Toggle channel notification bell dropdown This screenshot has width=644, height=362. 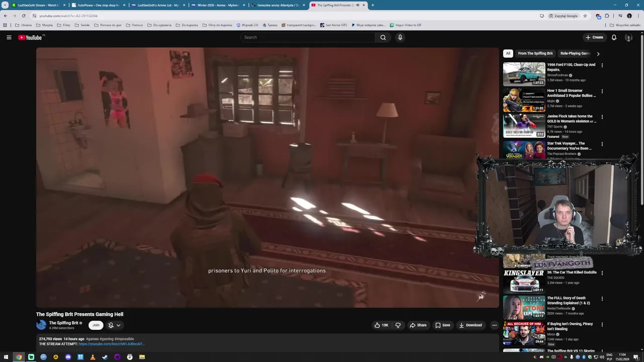click(114, 325)
